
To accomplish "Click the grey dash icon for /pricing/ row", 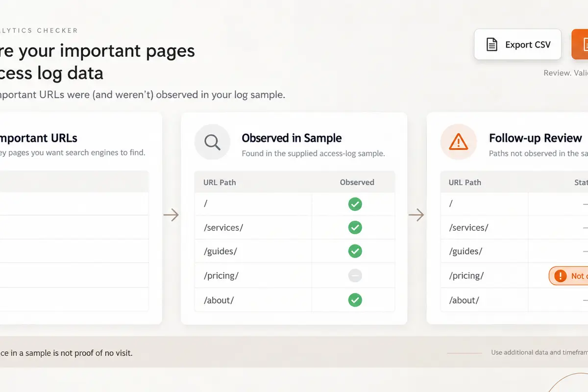I will [x=355, y=276].
